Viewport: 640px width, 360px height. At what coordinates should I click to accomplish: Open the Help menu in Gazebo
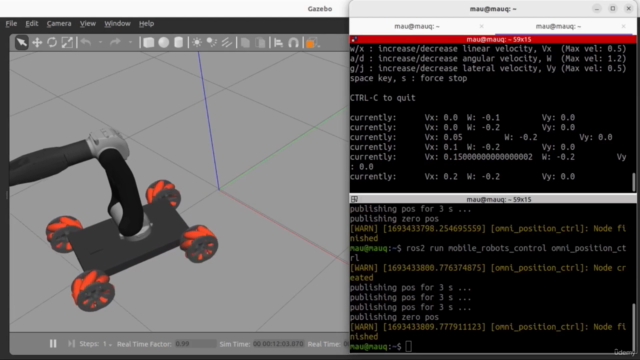coord(146,24)
